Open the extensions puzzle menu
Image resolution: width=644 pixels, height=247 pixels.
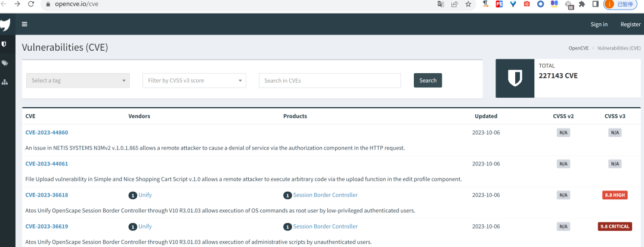click(x=581, y=4)
